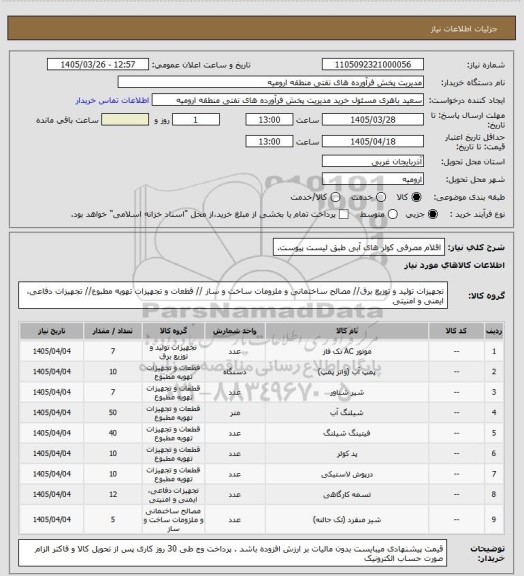The height and width of the screenshot is (576, 524).
Task: Click the کد کالا column header
Action: (456, 331)
